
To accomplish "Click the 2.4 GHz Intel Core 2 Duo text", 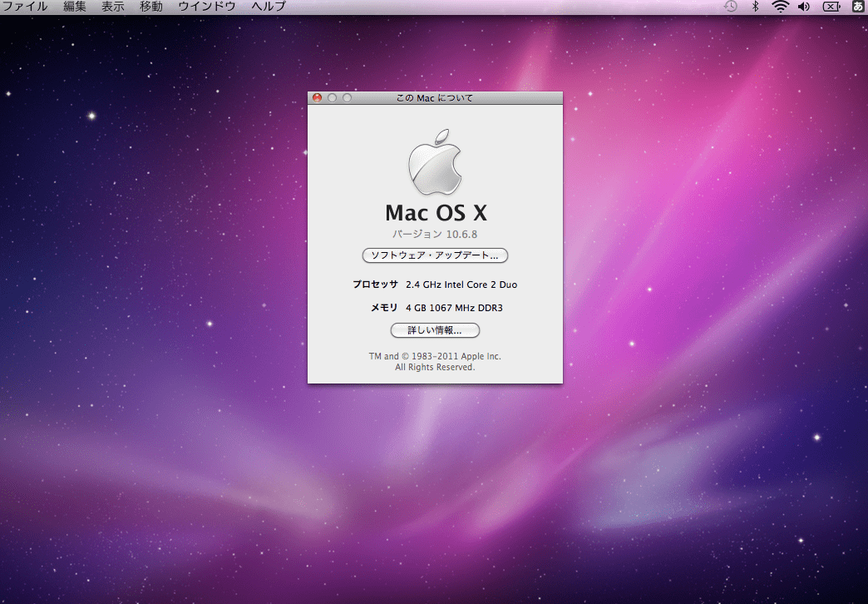I will click(461, 285).
